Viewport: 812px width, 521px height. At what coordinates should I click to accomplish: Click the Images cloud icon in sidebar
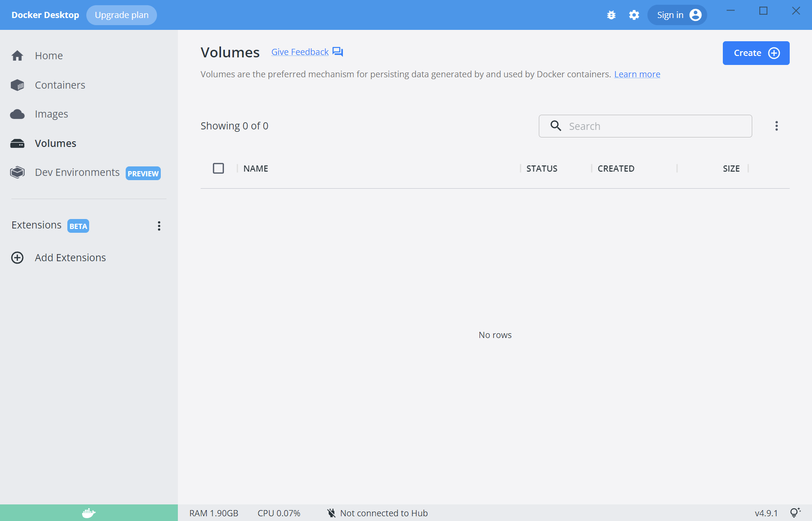18,114
